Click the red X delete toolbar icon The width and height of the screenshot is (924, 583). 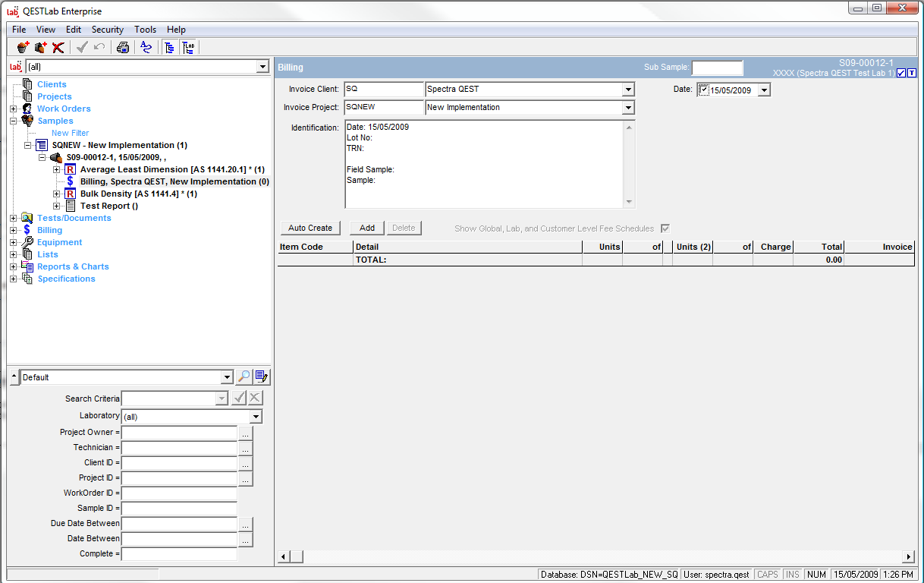pyautogui.click(x=58, y=48)
